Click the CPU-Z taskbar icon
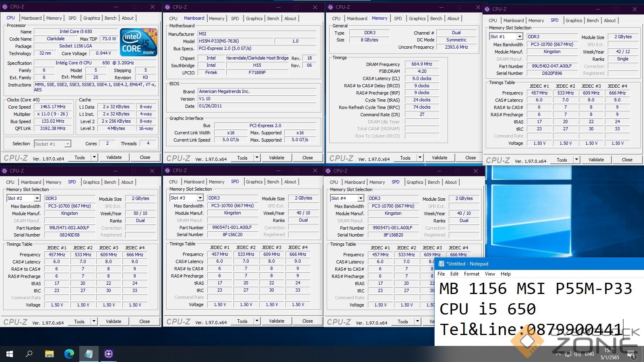Screen dimensions: 644x362 (108, 354)
